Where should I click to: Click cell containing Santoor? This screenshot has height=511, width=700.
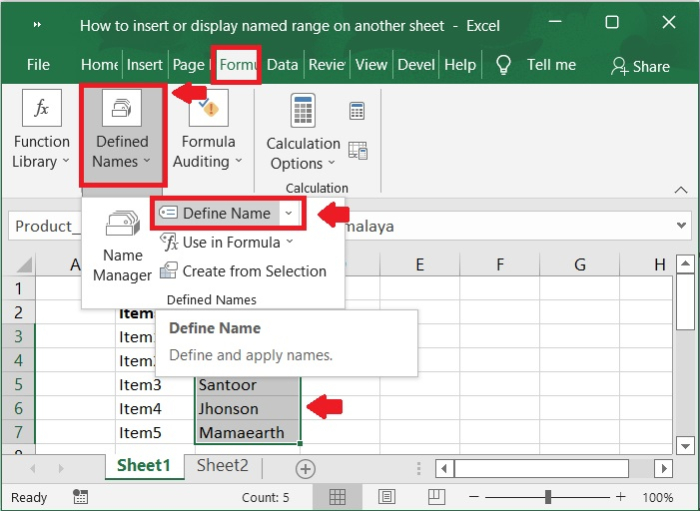248,384
